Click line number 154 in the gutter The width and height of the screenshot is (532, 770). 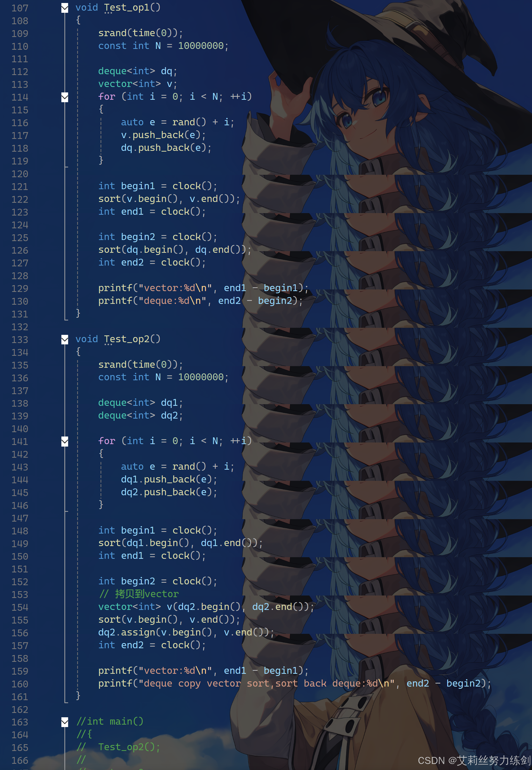click(x=20, y=607)
